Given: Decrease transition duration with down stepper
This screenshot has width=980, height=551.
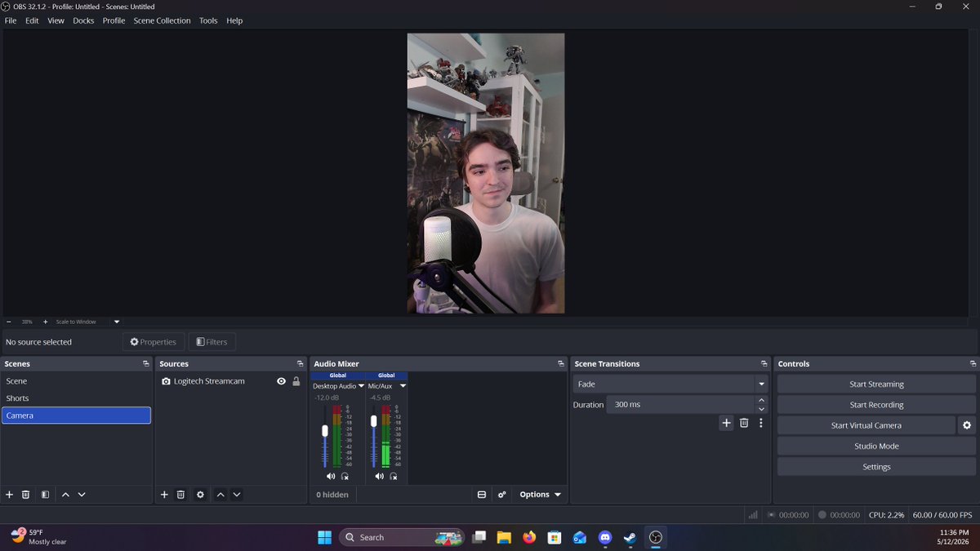Looking at the screenshot, I should (x=761, y=409).
